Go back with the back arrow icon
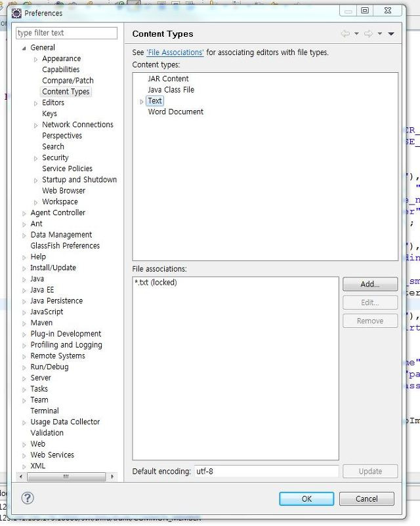This screenshot has width=420, height=526. coord(345,33)
